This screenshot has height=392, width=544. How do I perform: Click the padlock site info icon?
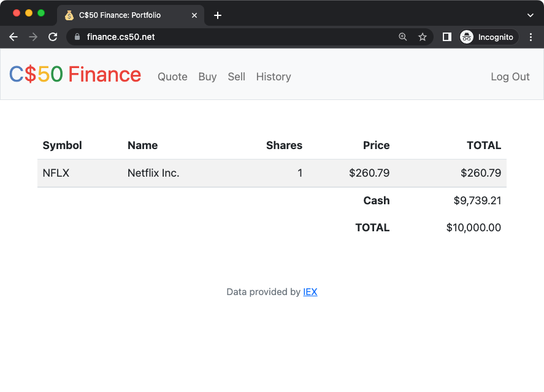pos(77,37)
